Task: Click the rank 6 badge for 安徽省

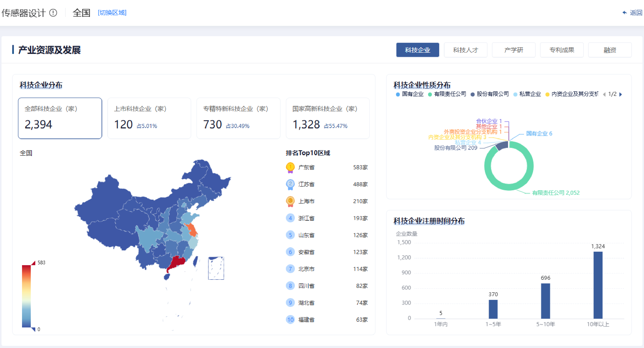Action: pos(290,252)
